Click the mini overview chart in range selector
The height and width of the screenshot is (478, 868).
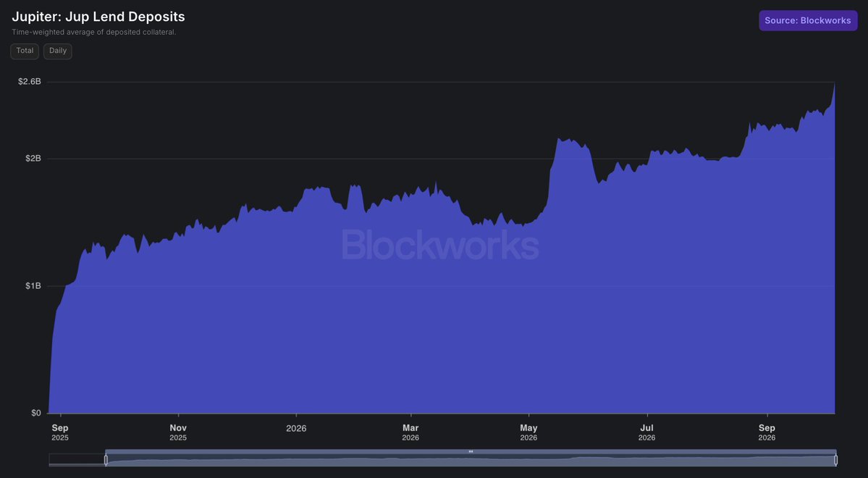click(x=442, y=460)
